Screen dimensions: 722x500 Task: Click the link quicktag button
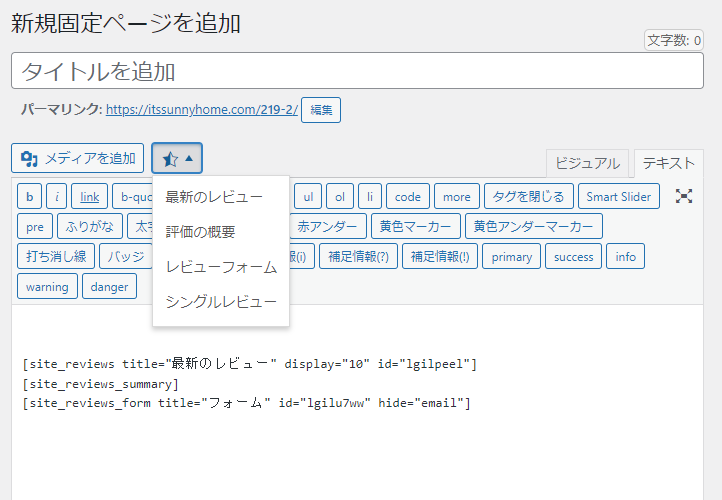pyautogui.click(x=90, y=196)
